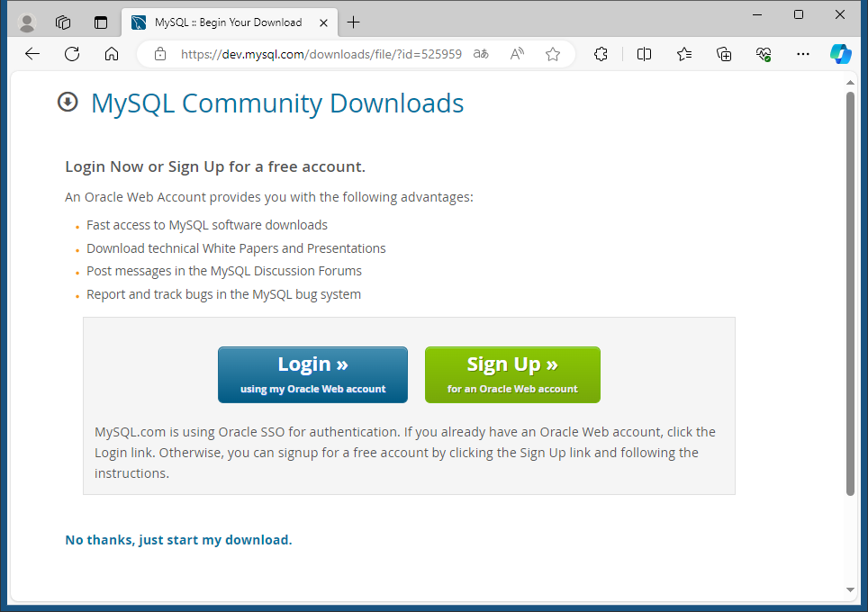This screenshot has height=612, width=868.
Task: Open the Workspaces icon
Action: (x=63, y=22)
